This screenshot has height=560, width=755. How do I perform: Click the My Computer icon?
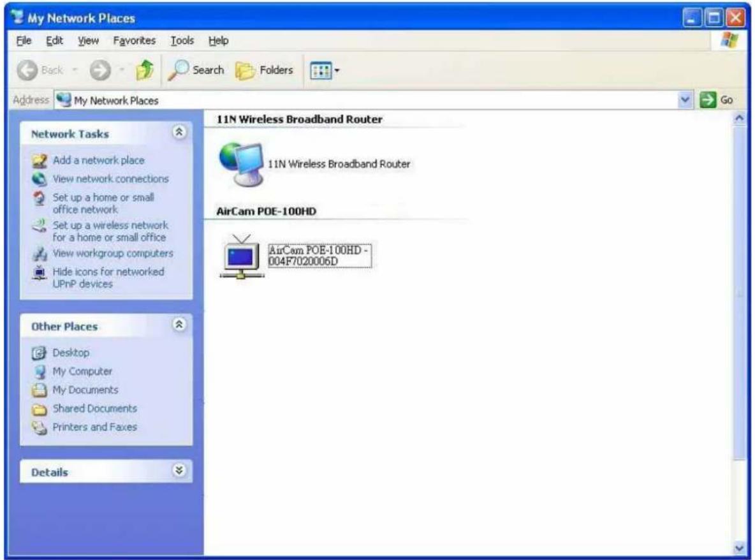(40, 372)
